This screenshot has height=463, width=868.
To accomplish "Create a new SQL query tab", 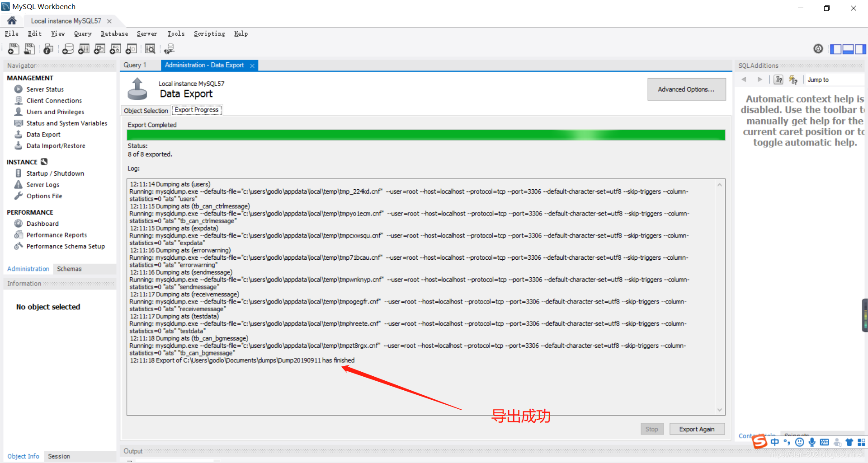I will pos(13,49).
